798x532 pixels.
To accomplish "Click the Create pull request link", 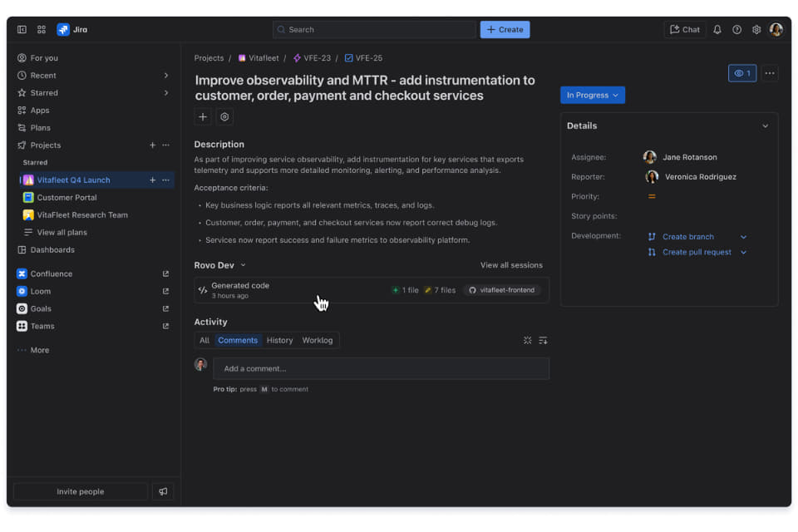I will (x=697, y=253).
